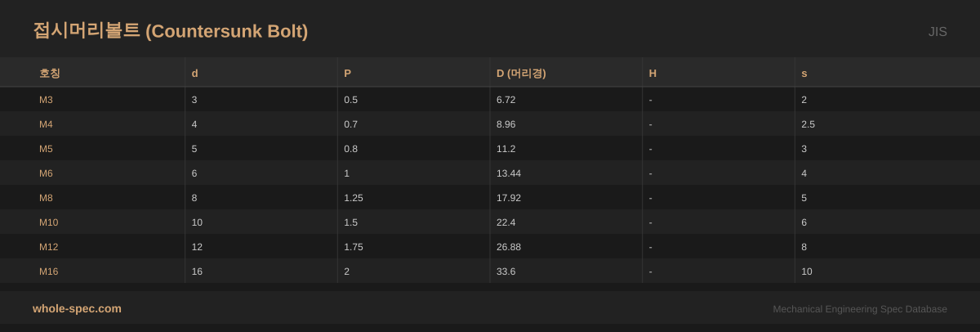The height and width of the screenshot is (332, 980).
Task: Click the M10 row label
Action: pos(48,222)
